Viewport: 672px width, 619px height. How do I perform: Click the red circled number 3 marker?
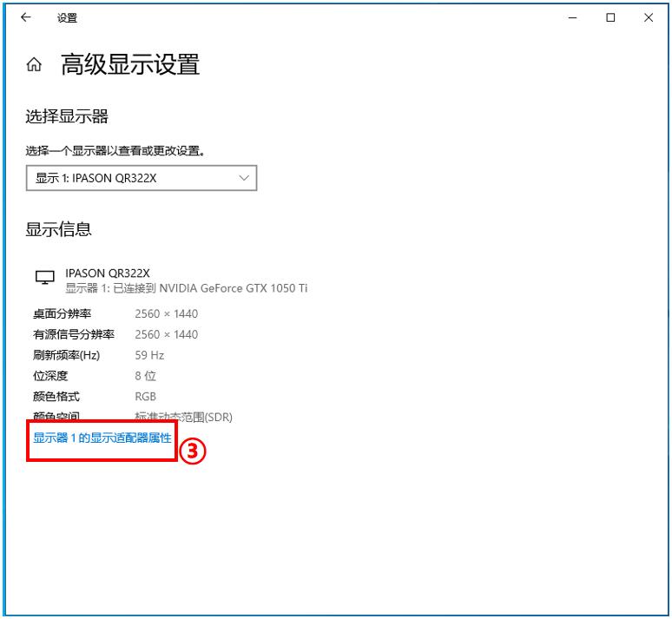click(193, 451)
